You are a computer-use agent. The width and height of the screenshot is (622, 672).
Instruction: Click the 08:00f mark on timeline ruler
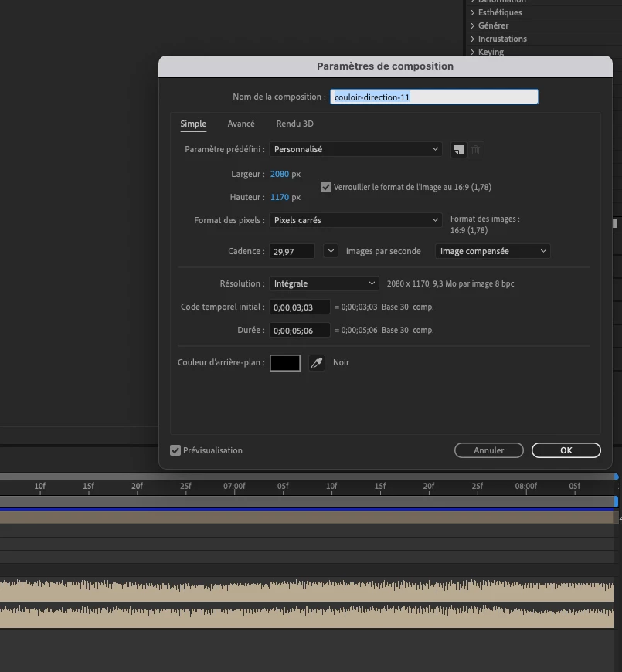click(x=526, y=487)
